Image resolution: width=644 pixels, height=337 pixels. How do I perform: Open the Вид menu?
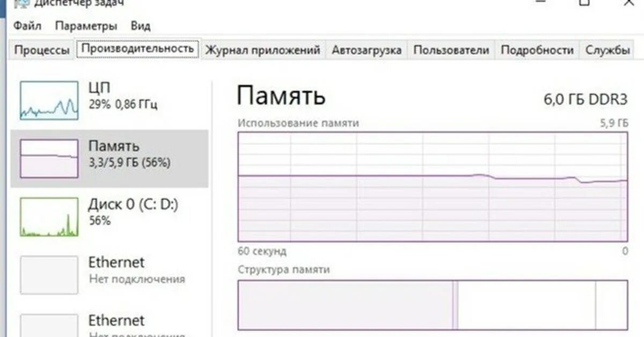point(141,26)
